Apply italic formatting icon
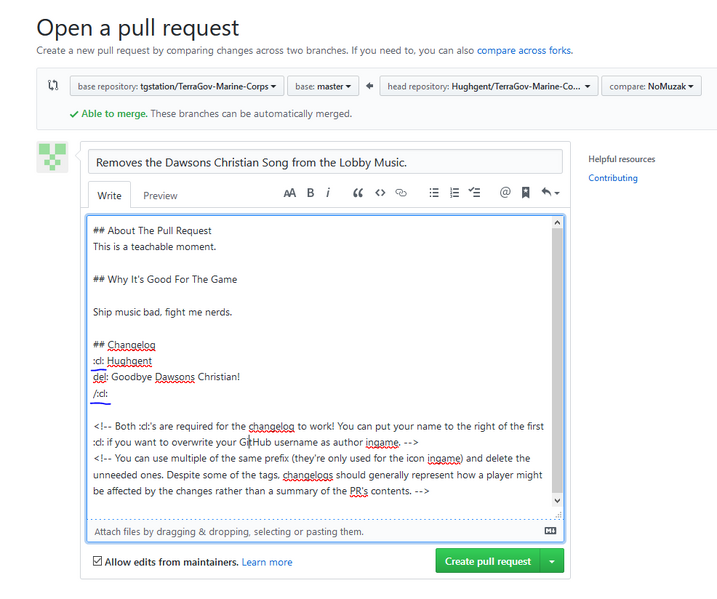 click(328, 193)
